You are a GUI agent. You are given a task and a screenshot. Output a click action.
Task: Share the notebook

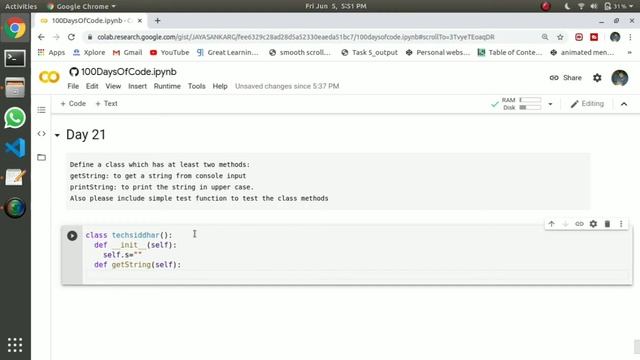point(565,78)
